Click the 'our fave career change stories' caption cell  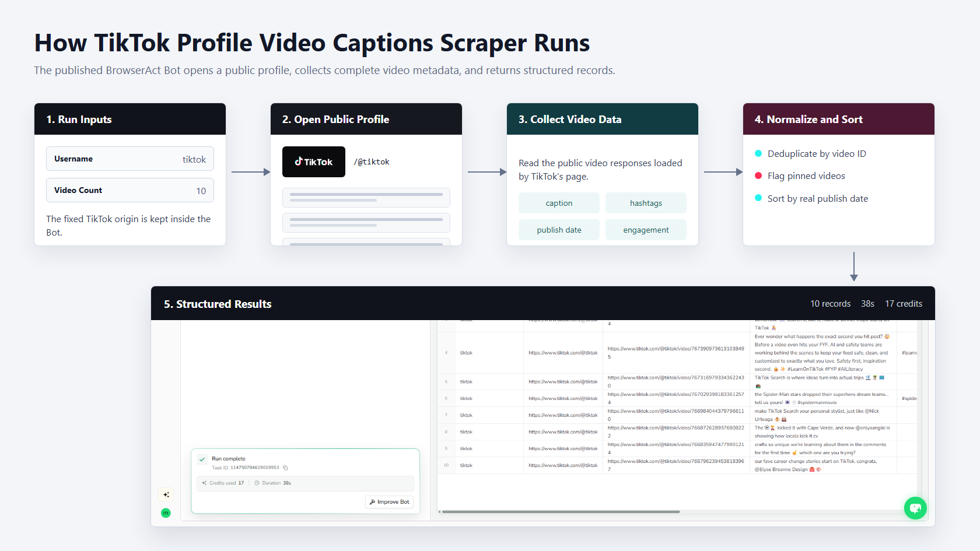(x=822, y=465)
